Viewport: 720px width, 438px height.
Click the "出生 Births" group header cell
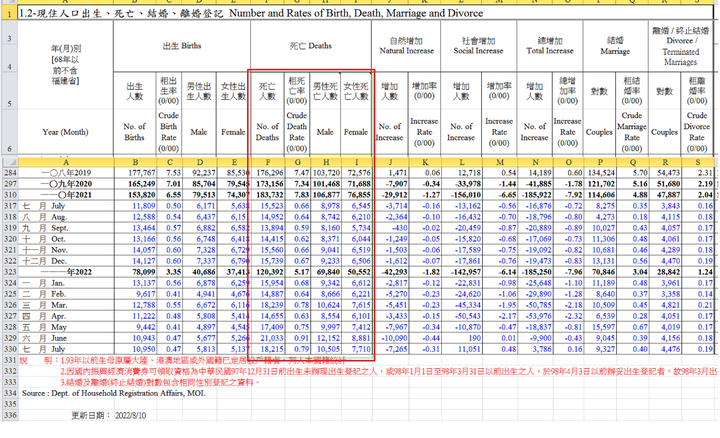[x=182, y=46]
